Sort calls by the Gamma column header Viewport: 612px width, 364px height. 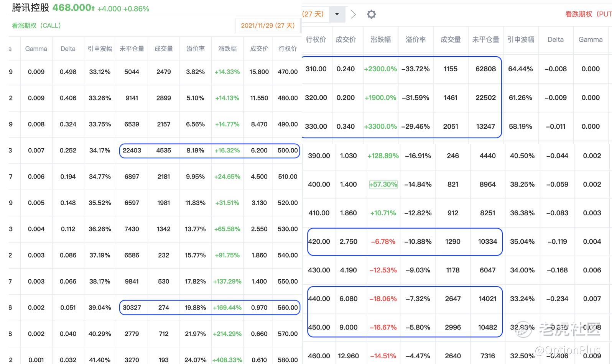[x=36, y=49]
